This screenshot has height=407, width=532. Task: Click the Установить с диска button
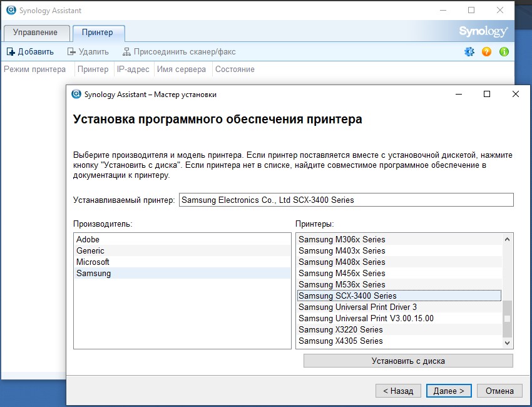[408, 361]
